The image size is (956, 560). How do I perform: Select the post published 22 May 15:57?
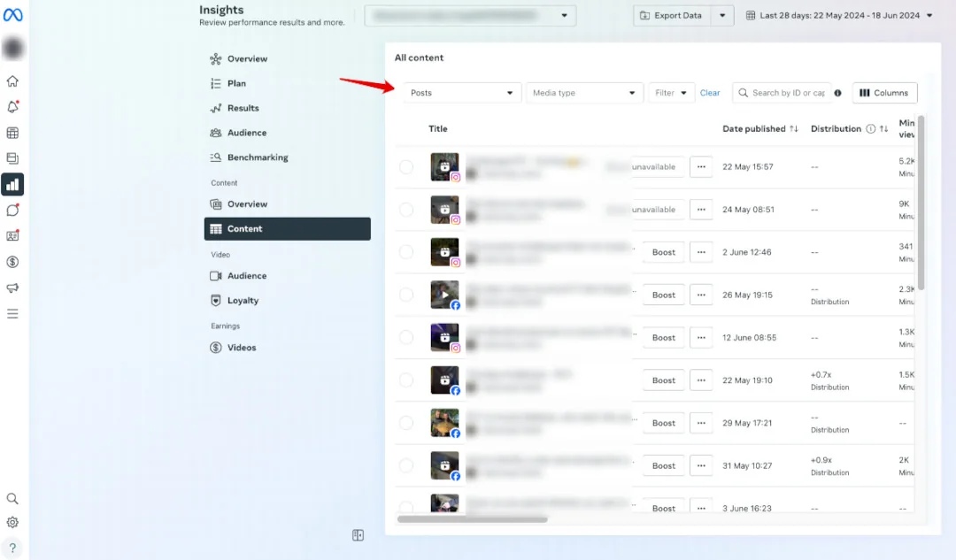coord(406,167)
